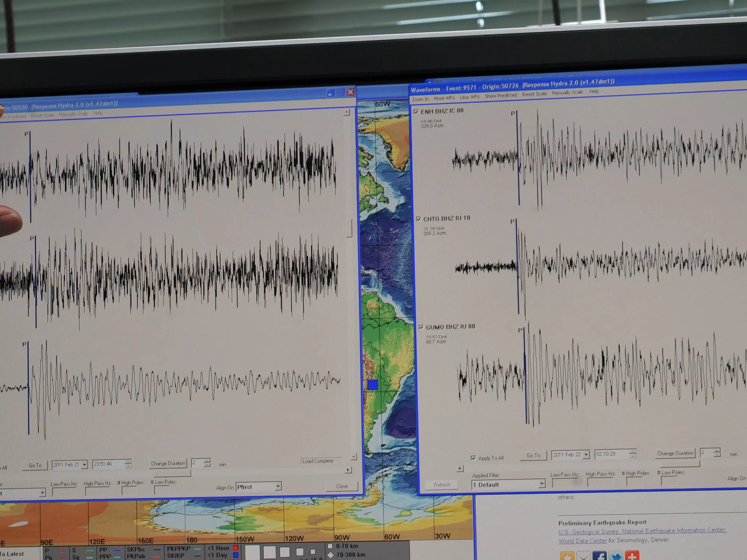Click the email envelope share icon
The height and width of the screenshot is (560, 747).
(x=583, y=556)
